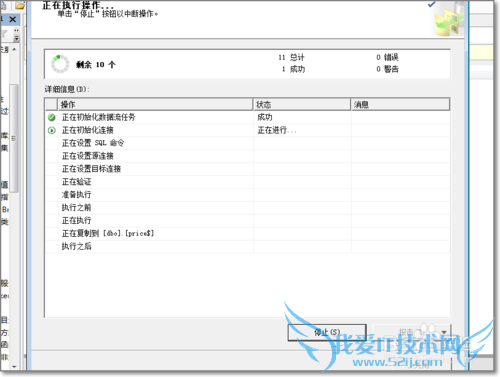Select row 正在执行
500x377 pixels.
(x=247, y=221)
